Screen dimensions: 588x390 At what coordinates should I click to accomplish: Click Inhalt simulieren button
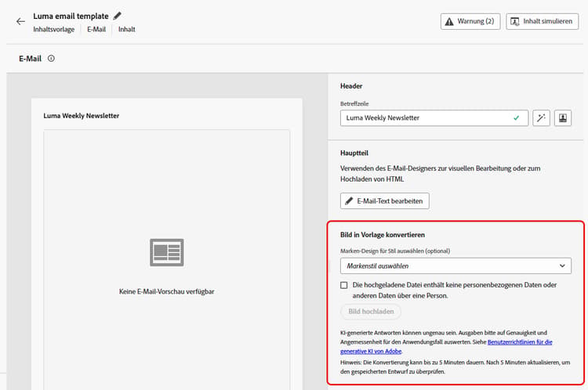click(543, 21)
